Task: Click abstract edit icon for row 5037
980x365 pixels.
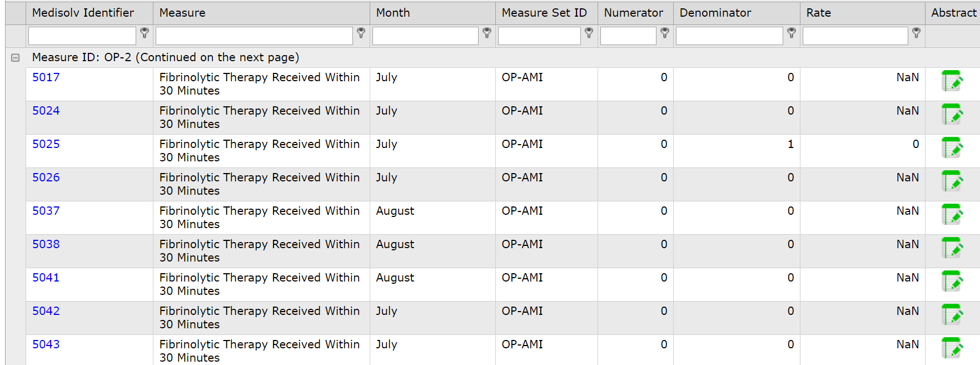Action: click(952, 215)
